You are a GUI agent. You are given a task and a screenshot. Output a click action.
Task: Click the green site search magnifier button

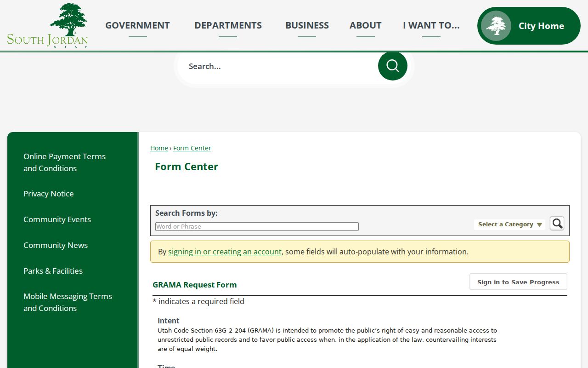[x=393, y=66]
